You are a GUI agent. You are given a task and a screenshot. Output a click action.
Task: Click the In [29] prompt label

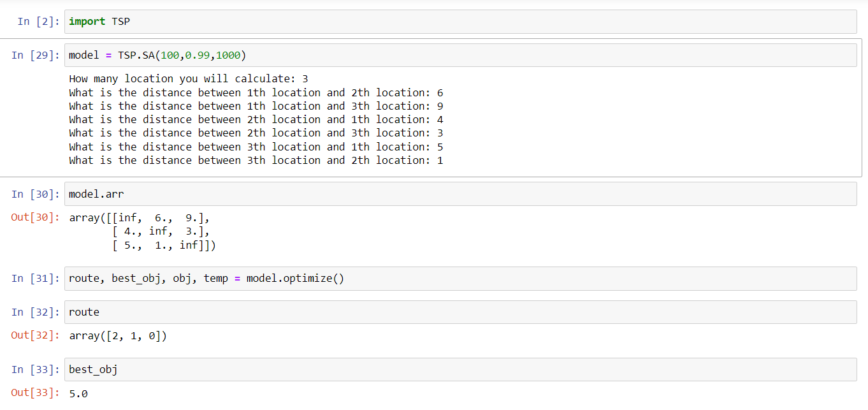[x=36, y=55]
